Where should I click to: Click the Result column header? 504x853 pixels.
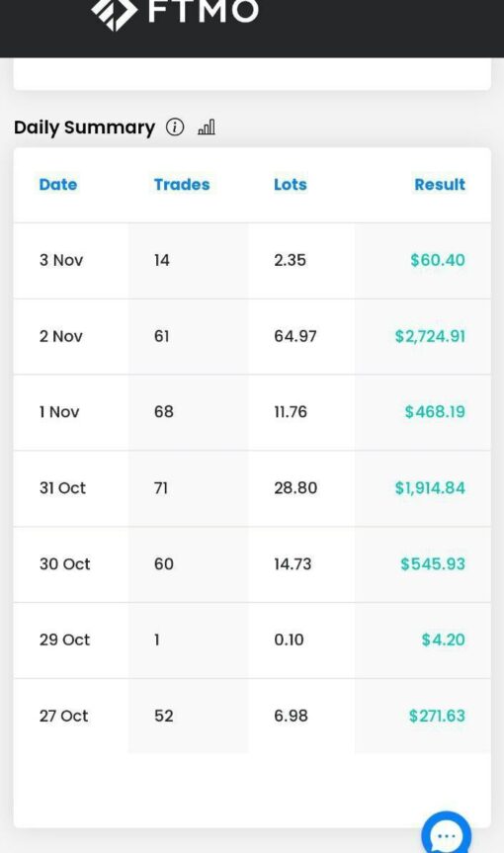pos(440,185)
